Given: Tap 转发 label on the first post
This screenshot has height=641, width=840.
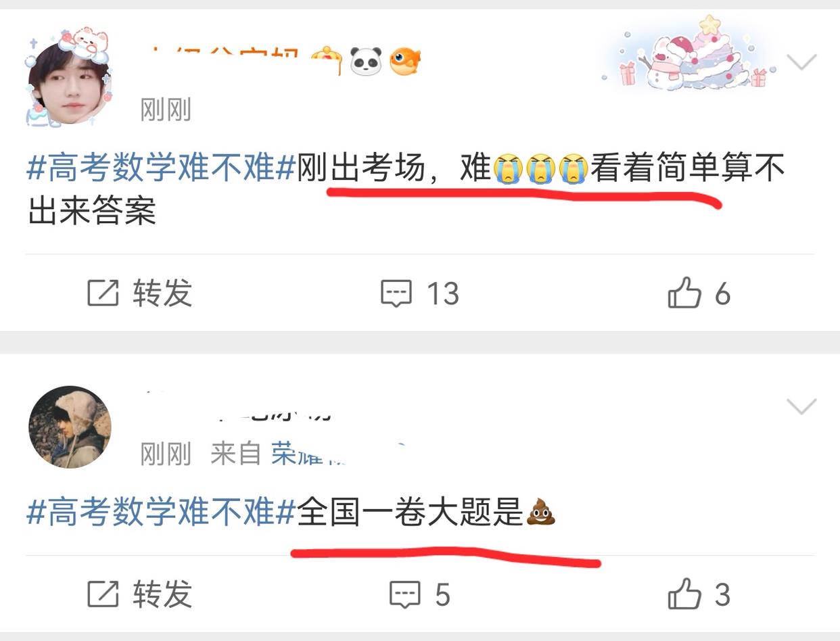Looking at the screenshot, I should click(x=162, y=293).
